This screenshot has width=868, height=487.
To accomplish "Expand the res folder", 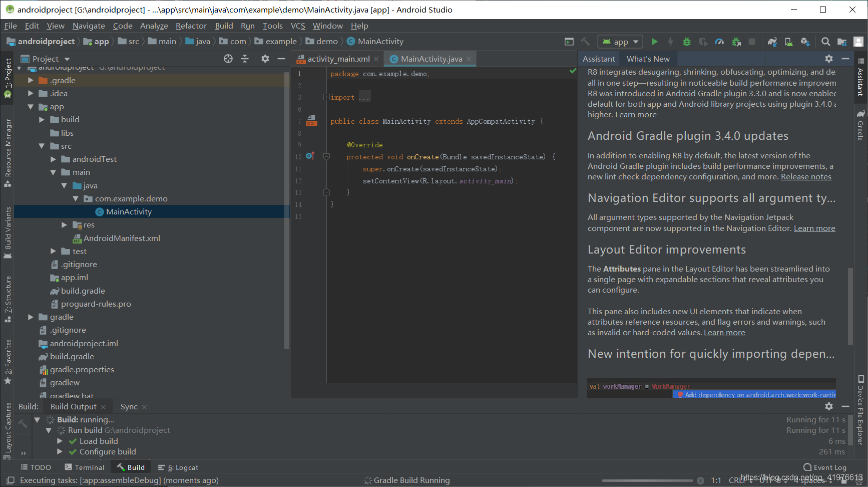I will 64,224.
